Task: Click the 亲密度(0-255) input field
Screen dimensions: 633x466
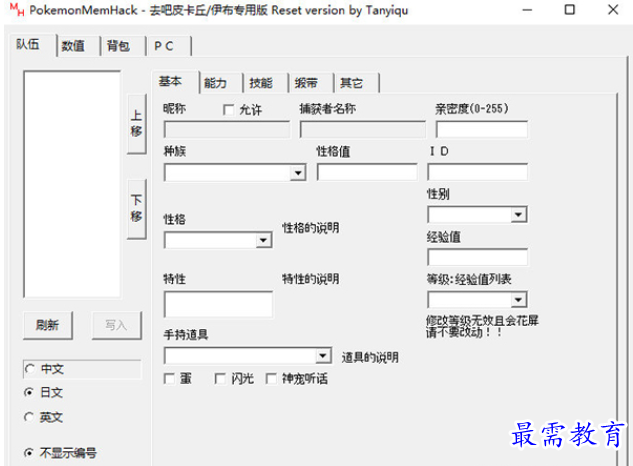Action: pos(482,130)
